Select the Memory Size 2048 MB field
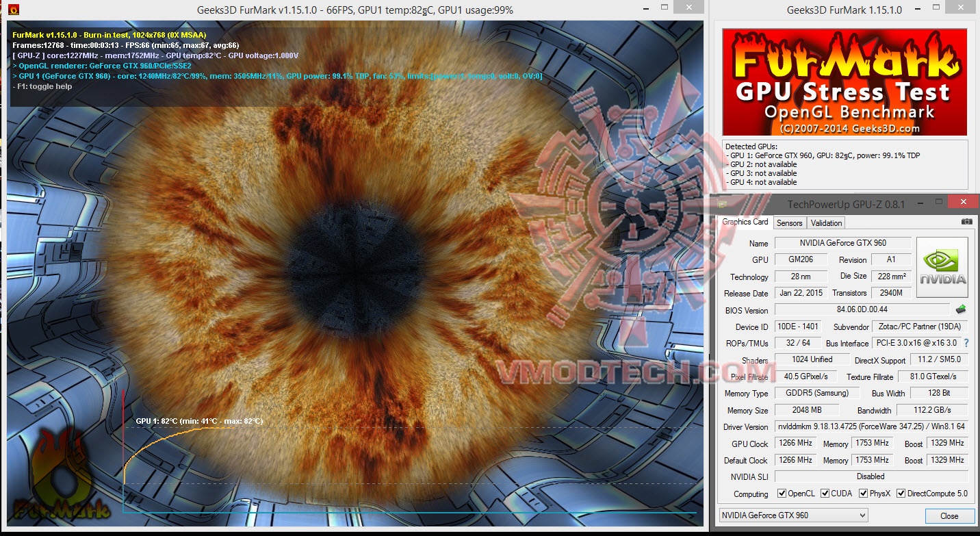The height and width of the screenshot is (536, 980). (x=806, y=410)
